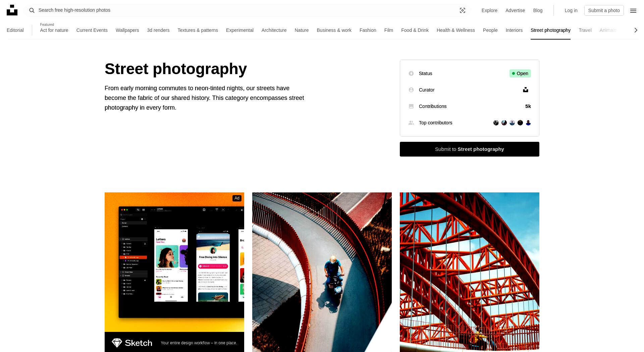Select Wallpapers category
The height and width of the screenshot is (352, 644).
127,30
